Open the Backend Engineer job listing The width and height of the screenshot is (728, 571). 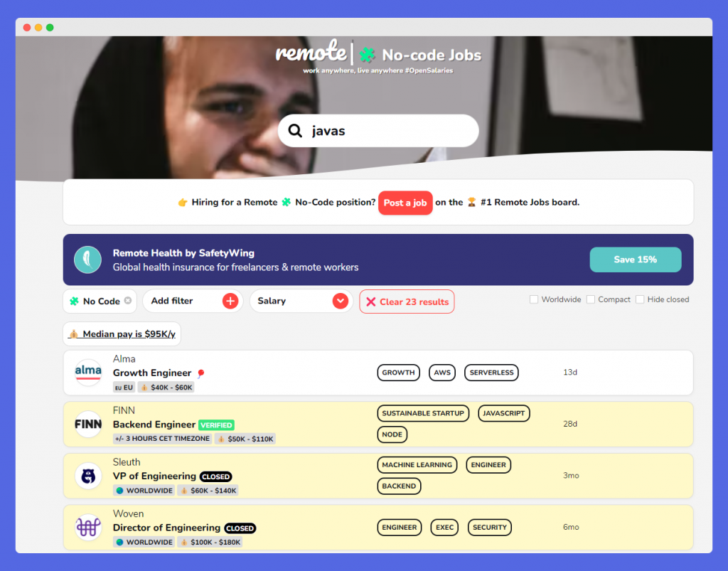(x=154, y=425)
